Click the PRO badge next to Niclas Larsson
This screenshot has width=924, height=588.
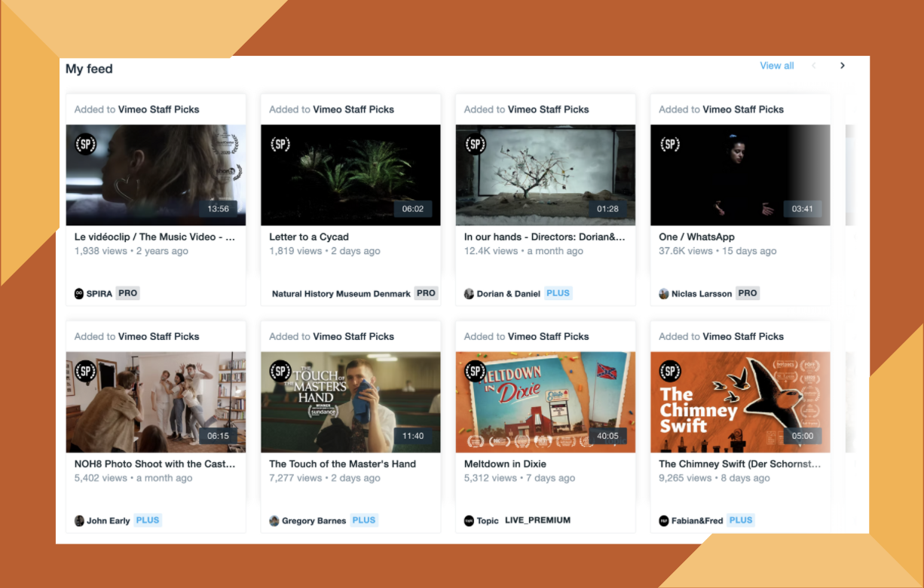[x=748, y=293]
